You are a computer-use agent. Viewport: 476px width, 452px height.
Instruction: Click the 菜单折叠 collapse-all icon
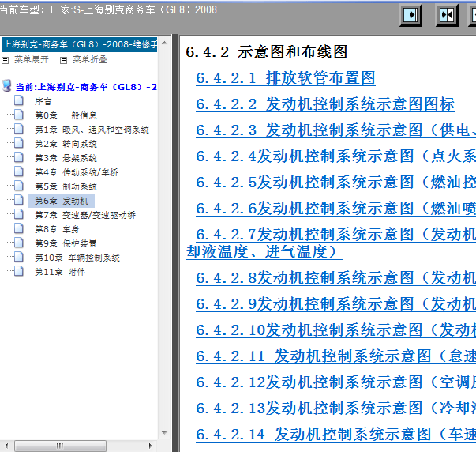click(63, 61)
